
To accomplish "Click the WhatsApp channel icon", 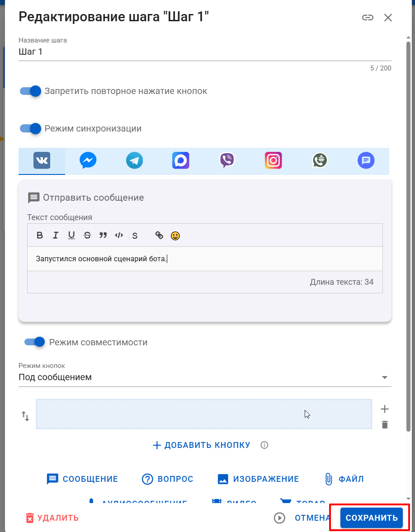I will [320, 160].
